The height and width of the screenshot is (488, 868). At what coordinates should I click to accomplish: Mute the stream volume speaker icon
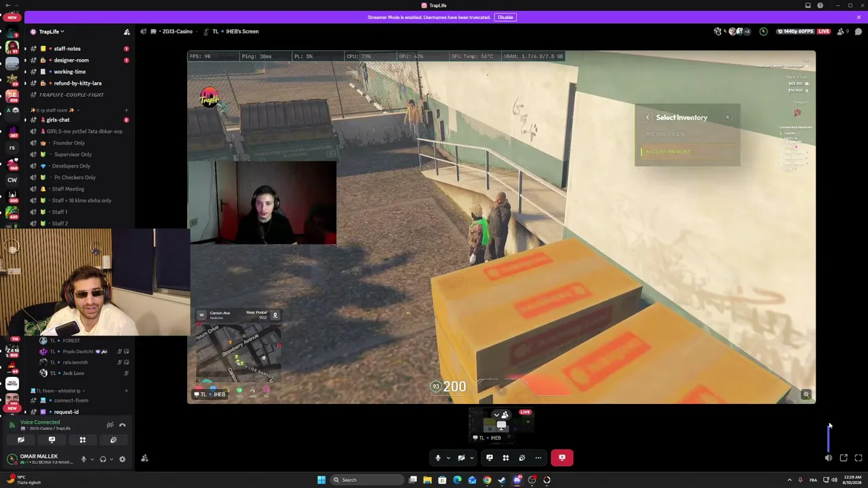[829, 458]
